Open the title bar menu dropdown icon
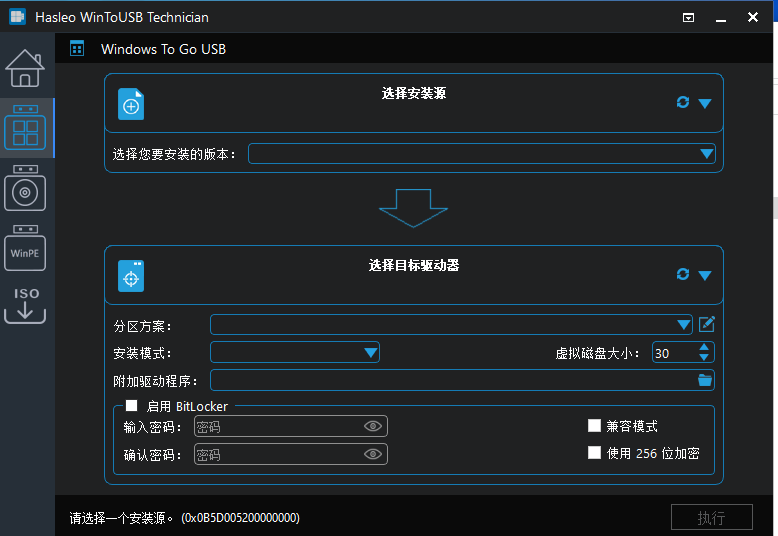The width and height of the screenshot is (778, 536). click(688, 18)
